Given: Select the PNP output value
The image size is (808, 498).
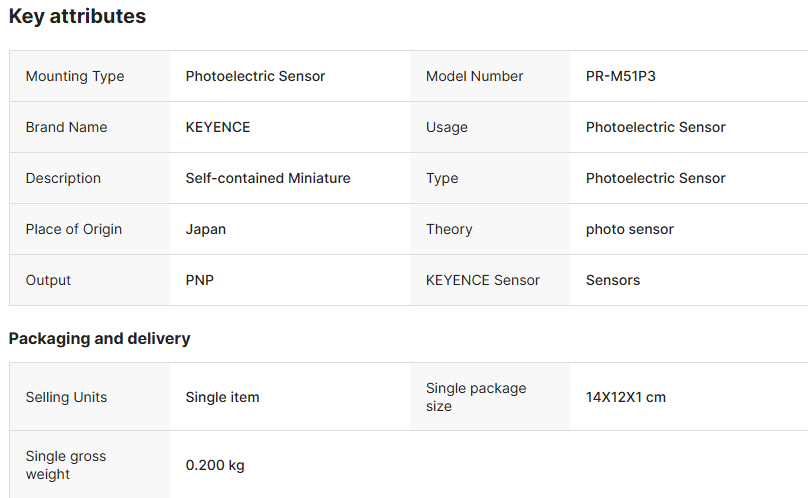Looking at the screenshot, I should tap(200, 280).
